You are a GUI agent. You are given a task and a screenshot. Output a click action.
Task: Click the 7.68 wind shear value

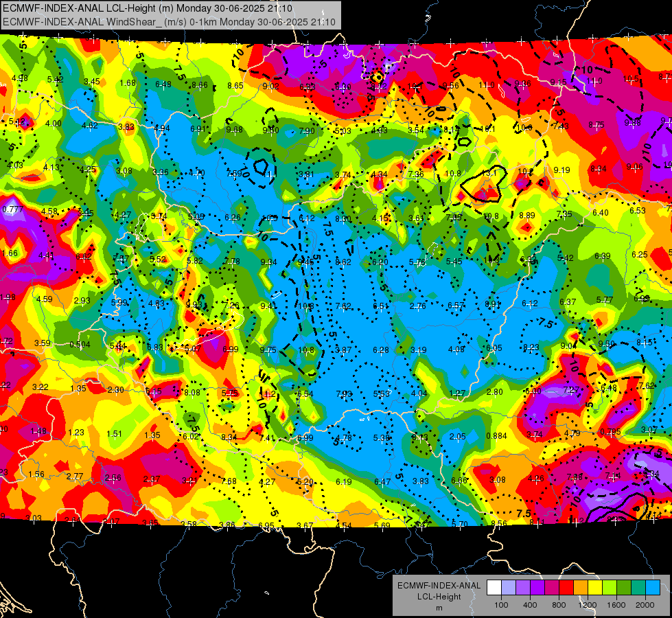pyautogui.click(x=229, y=481)
